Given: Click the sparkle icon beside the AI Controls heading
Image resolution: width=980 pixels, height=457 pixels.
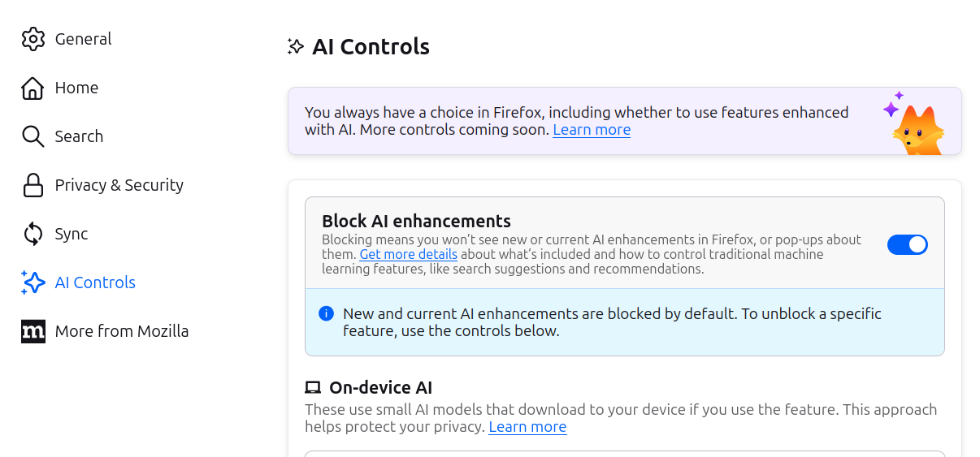Looking at the screenshot, I should point(296,47).
